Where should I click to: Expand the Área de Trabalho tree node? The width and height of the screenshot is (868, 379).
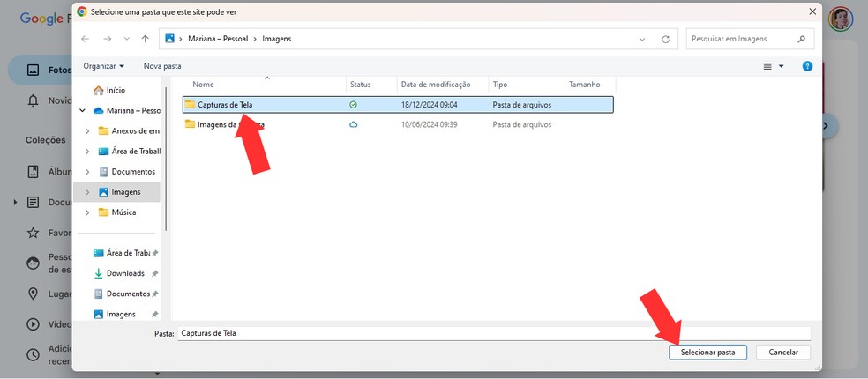(87, 151)
